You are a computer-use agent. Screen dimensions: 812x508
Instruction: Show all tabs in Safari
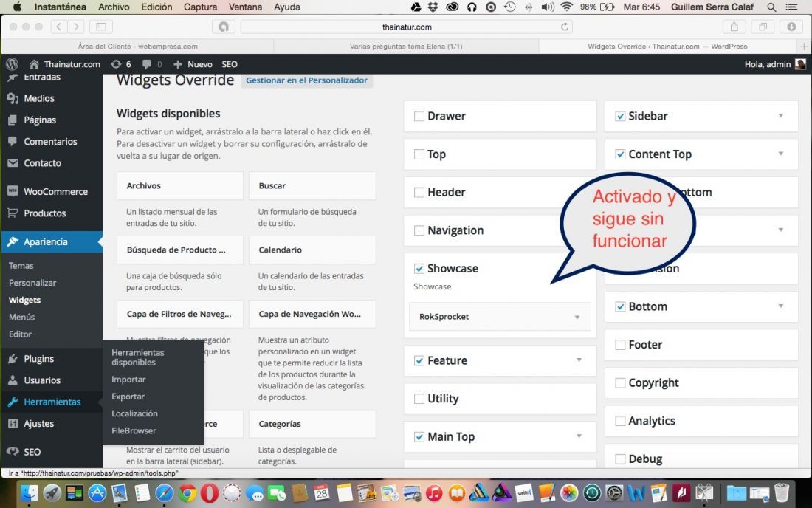(763, 27)
